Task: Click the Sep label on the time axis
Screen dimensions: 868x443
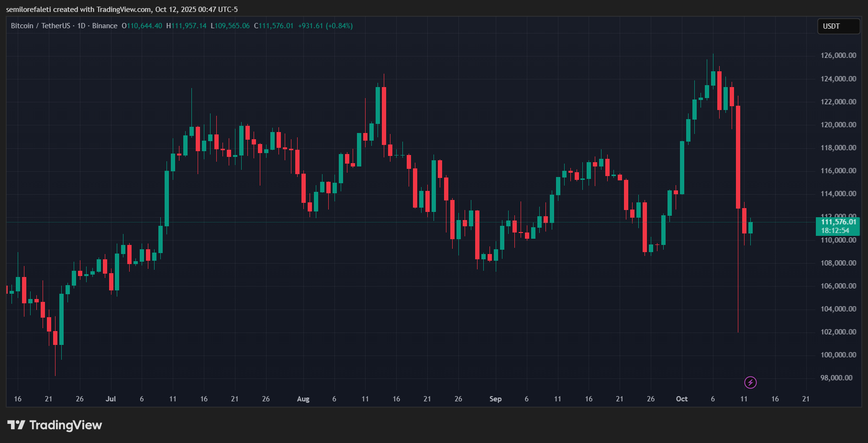Action: 495,399
